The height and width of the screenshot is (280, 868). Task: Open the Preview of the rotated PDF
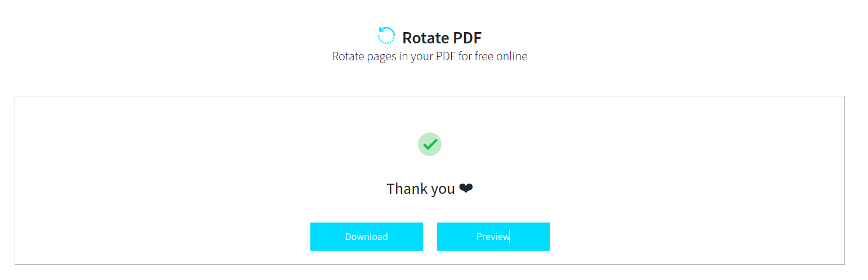493,237
